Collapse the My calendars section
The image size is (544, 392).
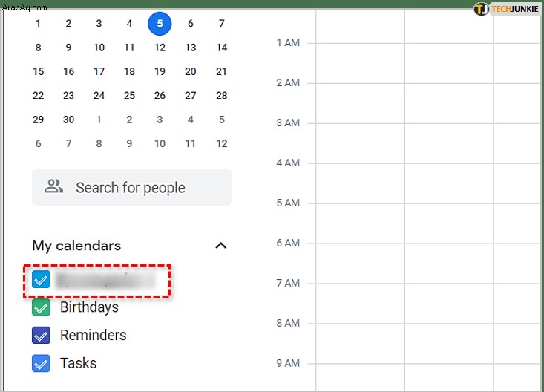point(221,246)
